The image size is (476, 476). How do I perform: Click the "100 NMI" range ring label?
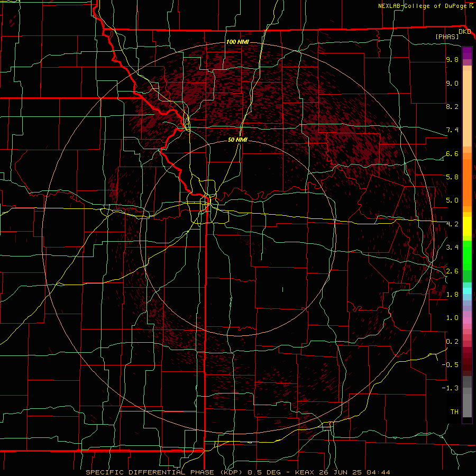click(237, 42)
